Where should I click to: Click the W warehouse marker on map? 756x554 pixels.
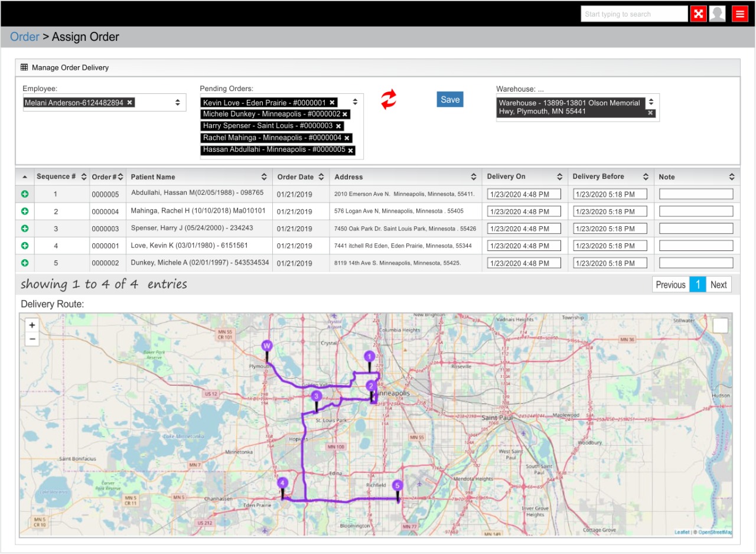click(x=267, y=350)
